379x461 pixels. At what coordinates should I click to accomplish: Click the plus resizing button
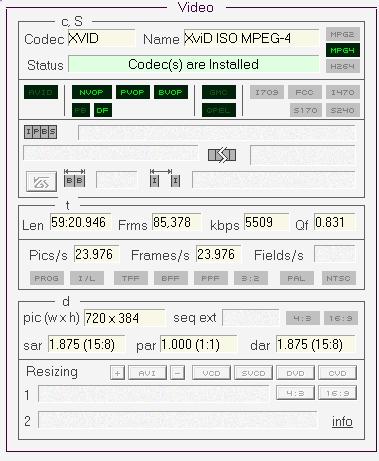click(x=117, y=373)
